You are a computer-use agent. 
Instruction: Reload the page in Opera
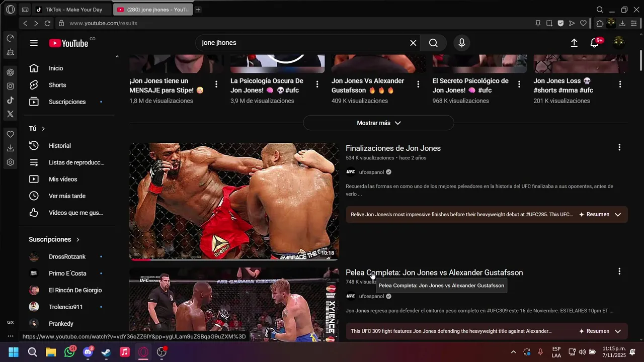[x=47, y=23]
